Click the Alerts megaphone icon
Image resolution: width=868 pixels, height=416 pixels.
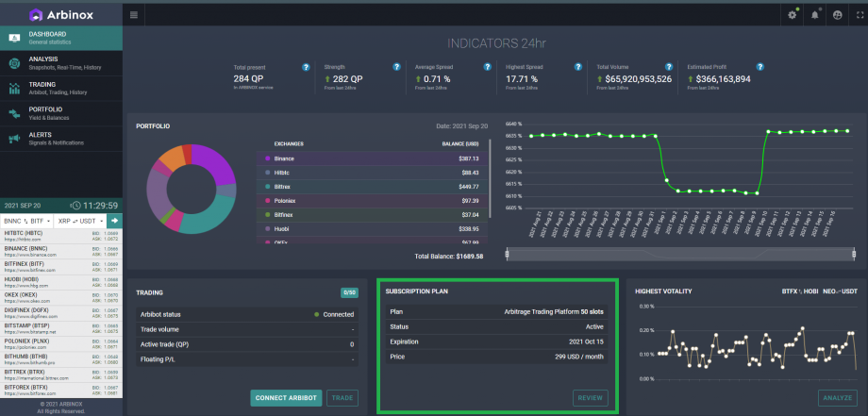click(x=14, y=139)
